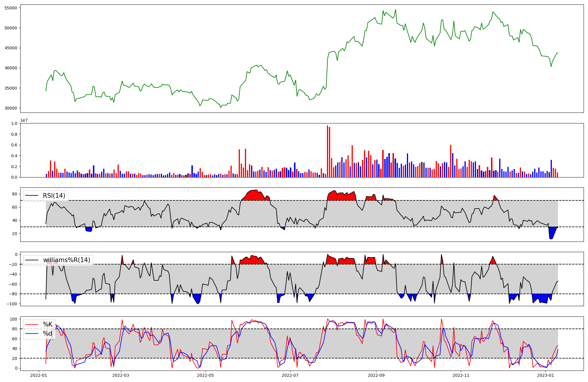Click the 55000 price axis label

coord(11,8)
